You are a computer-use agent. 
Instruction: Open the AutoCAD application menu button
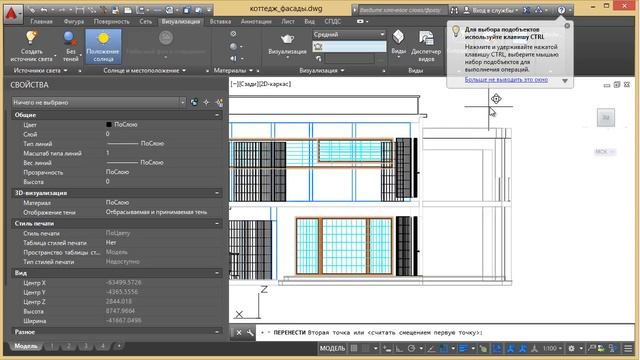pos(13,13)
